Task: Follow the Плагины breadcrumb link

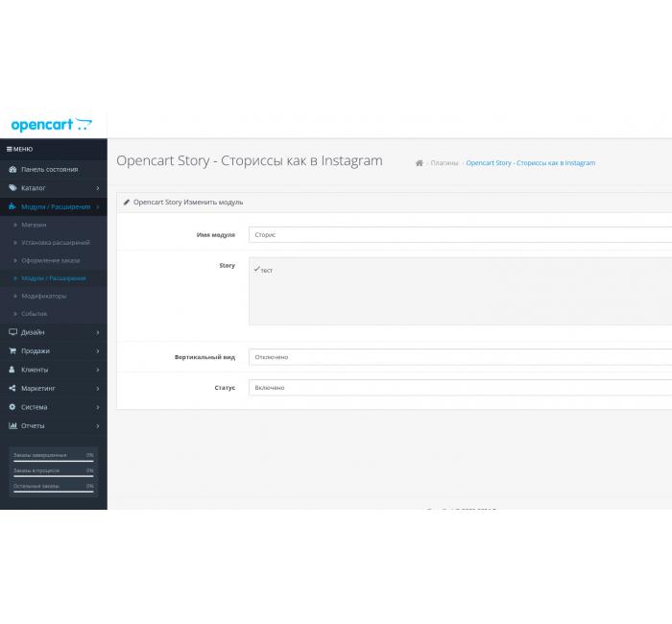Action: point(444,163)
